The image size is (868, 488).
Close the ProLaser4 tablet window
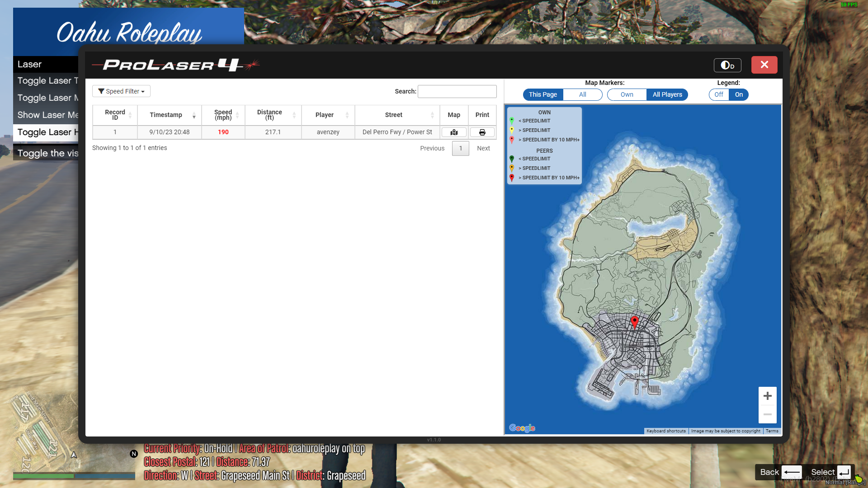coord(764,65)
